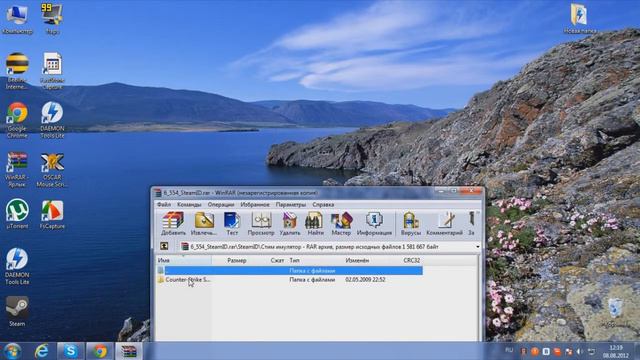Run the Тест archive check tool
640x360 pixels.
[232, 224]
